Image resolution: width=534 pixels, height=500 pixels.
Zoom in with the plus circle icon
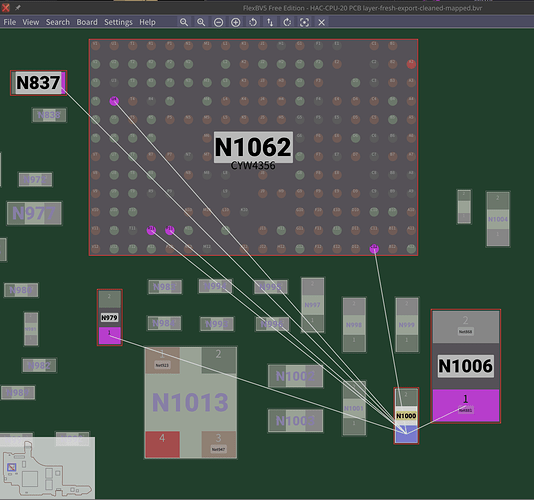(235, 22)
